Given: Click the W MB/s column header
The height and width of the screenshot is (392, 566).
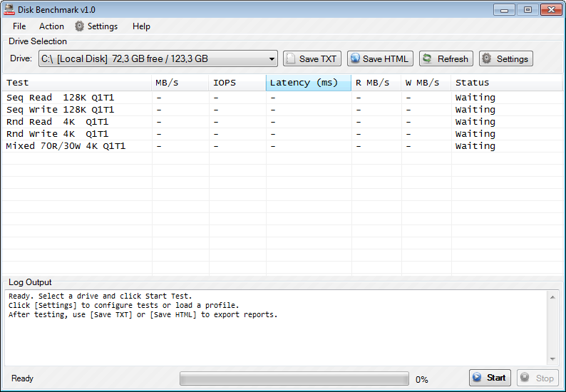Looking at the screenshot, I should (x=426, y=83).
